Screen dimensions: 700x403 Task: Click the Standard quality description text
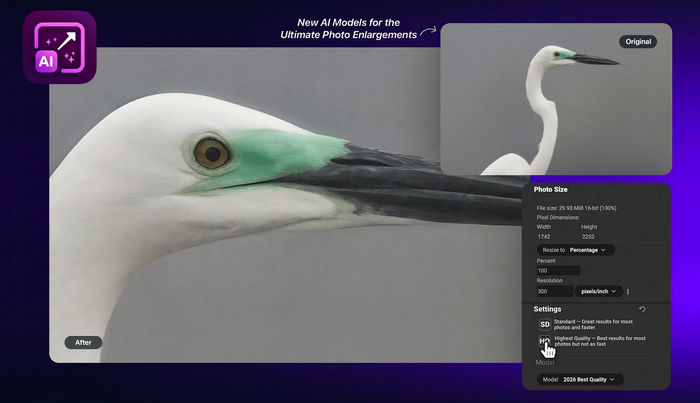[593, 324]
